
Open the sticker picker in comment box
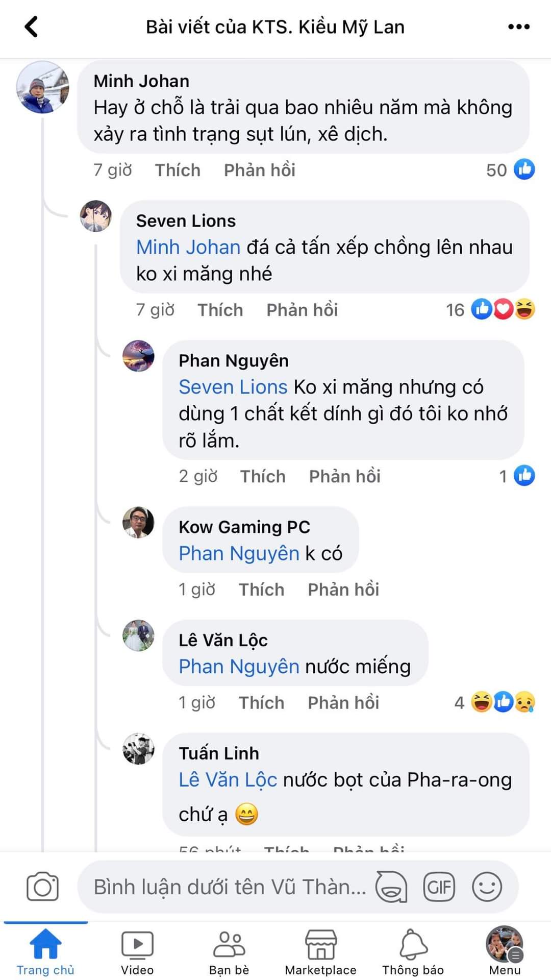(x=391, y=887)
